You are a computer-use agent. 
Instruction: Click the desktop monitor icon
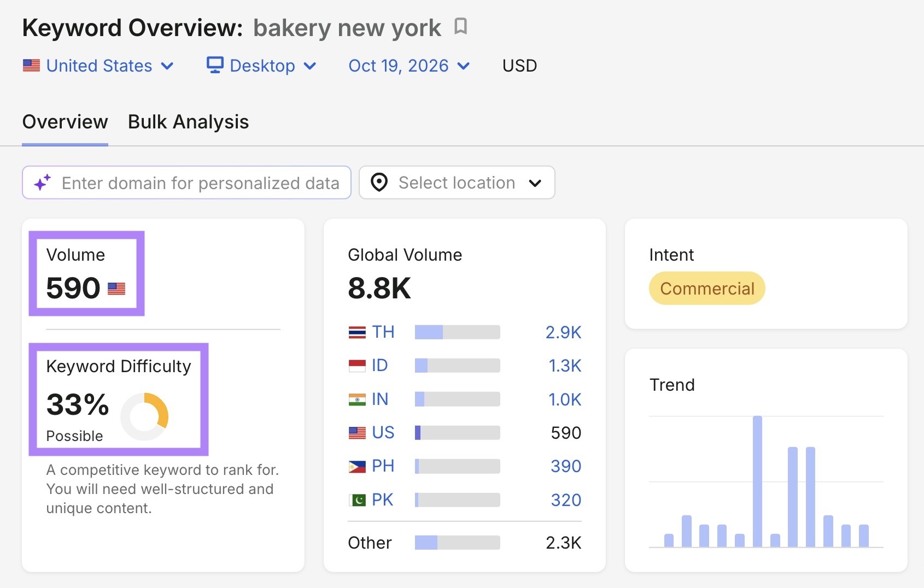click(215, 65)
